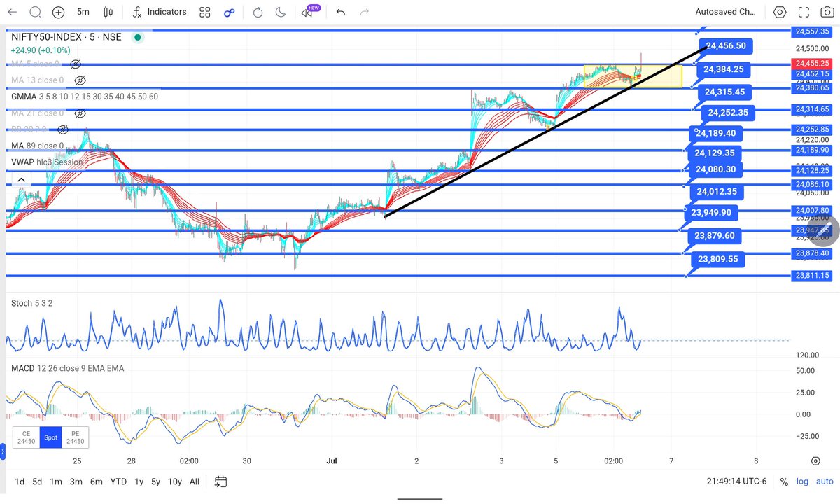Image resolution: width=840 pixels, height=504 pixels.
Task: Select the 24,456.50 price label
Action: [726, 46]
